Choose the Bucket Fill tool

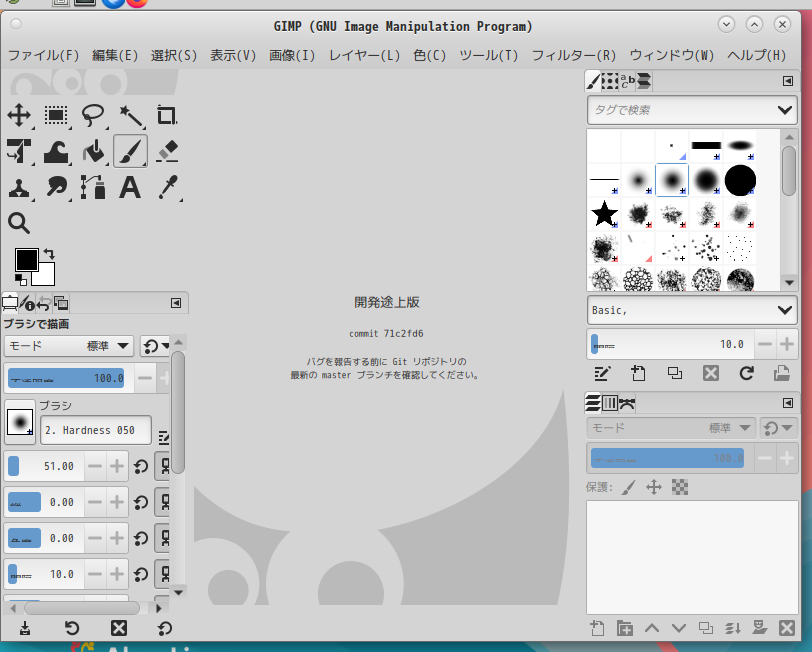(93, 151)
